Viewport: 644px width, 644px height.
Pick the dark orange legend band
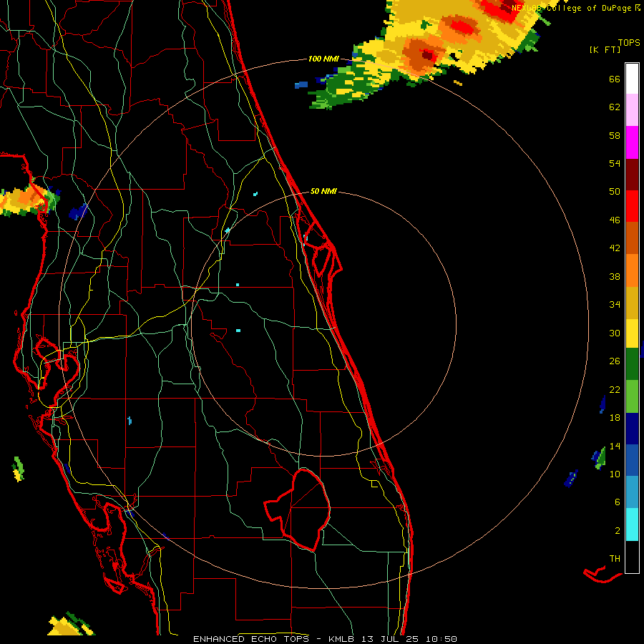(x=632, y=238)
